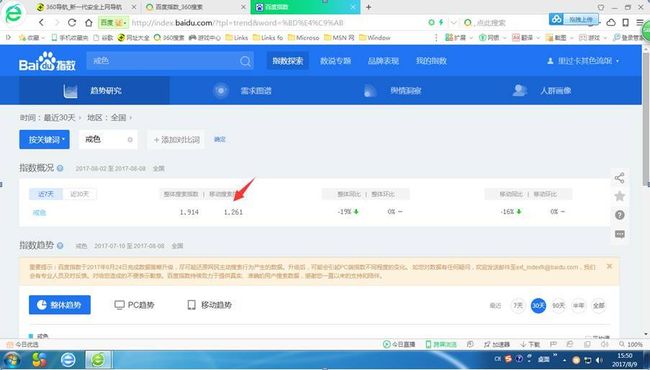Image resolution: width=650 pixels, height=370 pixels.
Task: Click the 确定 confirm link
Action: (x=220, y=140)
